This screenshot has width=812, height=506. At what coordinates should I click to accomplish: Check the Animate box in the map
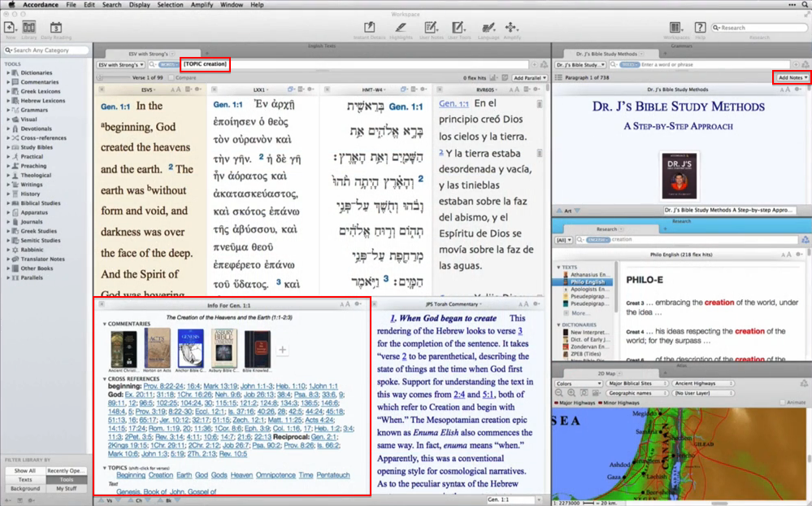pos(781,403)
